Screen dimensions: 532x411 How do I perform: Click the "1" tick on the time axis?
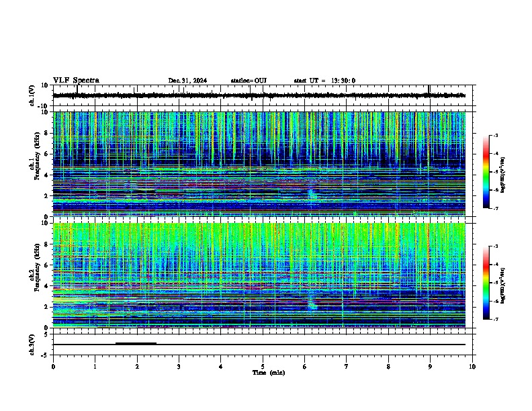pyautogui.click(x=95, y=367)
